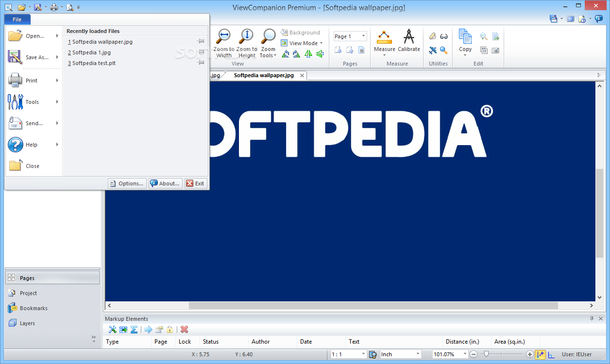610x364 pixels.
Task: Open the Print submenu
Action: click(34, 81)
